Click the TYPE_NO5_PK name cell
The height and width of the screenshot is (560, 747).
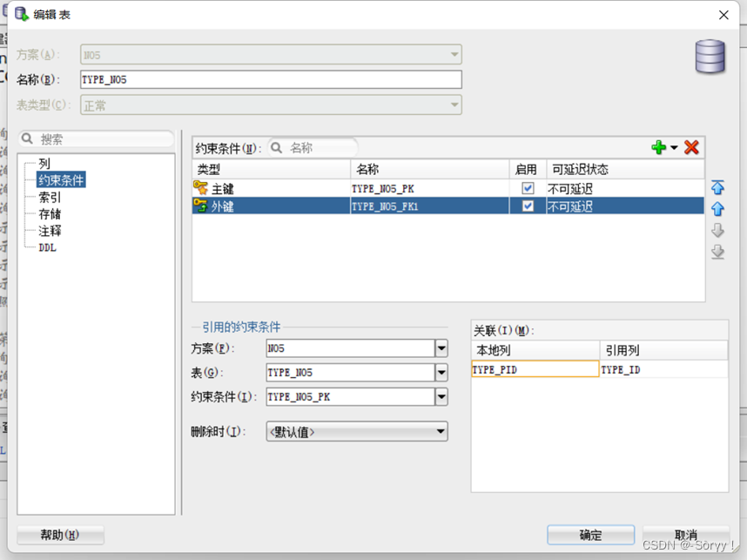(430, 188)
